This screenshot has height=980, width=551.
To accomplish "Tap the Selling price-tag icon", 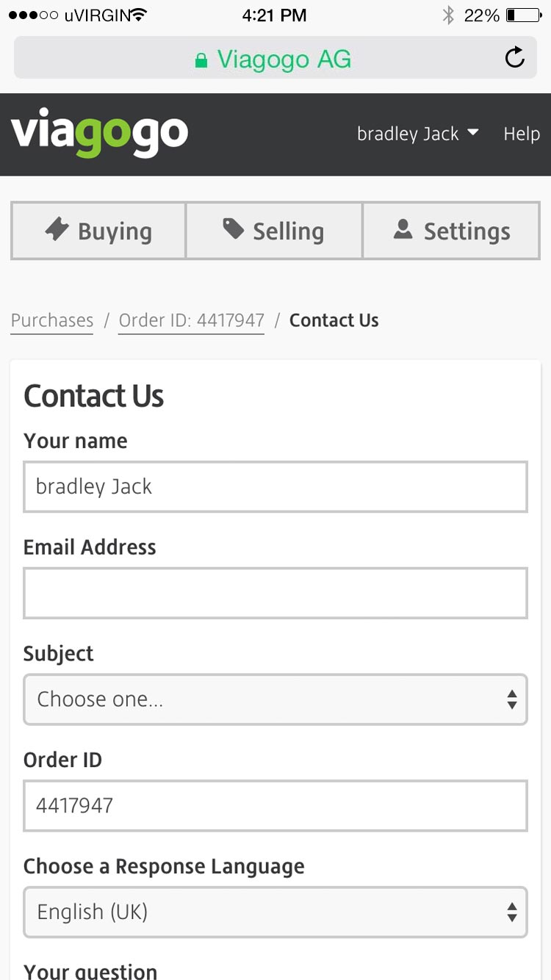I will [x=233, y=229].
